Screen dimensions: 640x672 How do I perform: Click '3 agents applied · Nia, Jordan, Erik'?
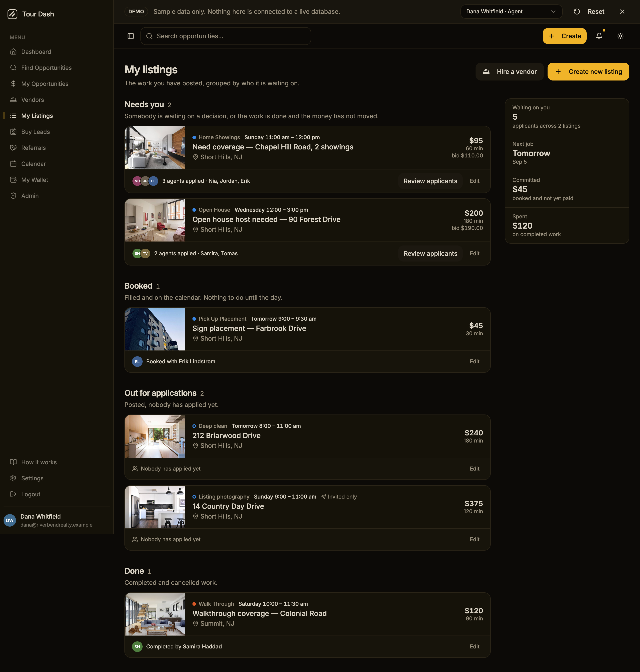(x=206, y=181)
